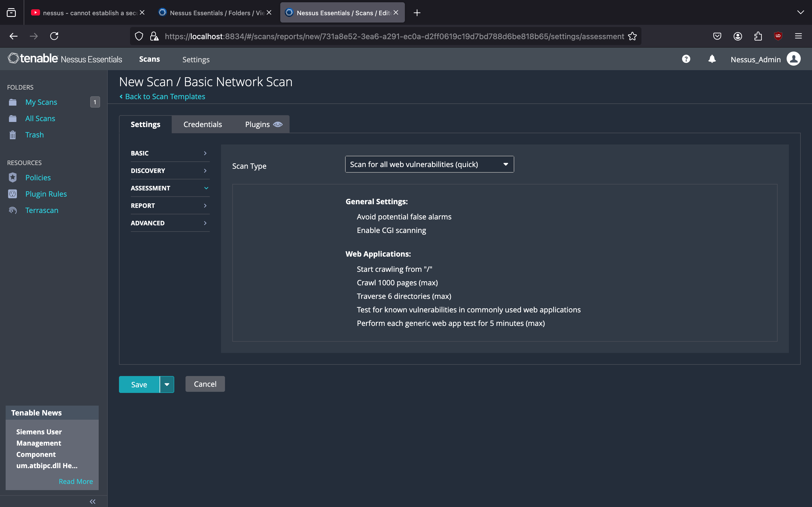Expand the ADVANCED settings section
The image size is (812, 507).
point(170,223)
